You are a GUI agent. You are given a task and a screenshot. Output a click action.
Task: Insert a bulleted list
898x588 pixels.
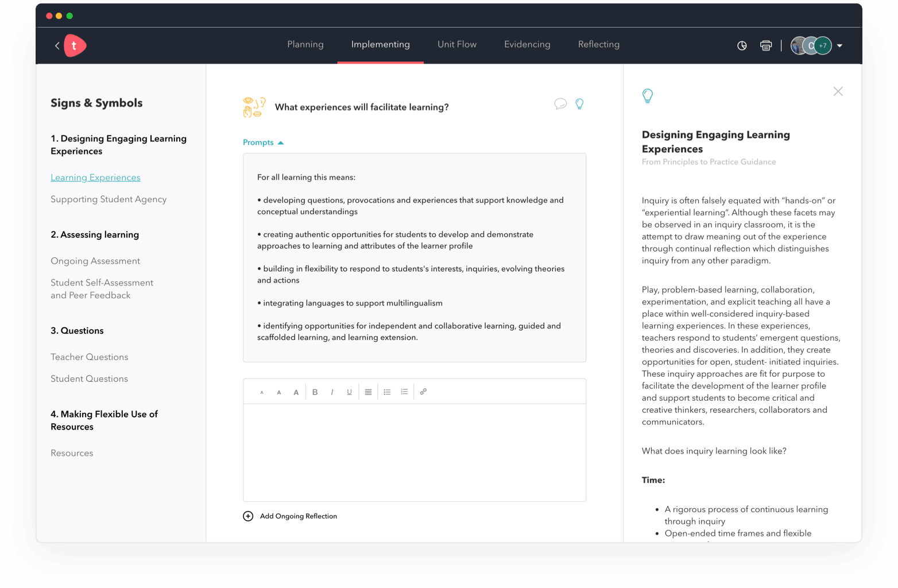click(387, 392)
